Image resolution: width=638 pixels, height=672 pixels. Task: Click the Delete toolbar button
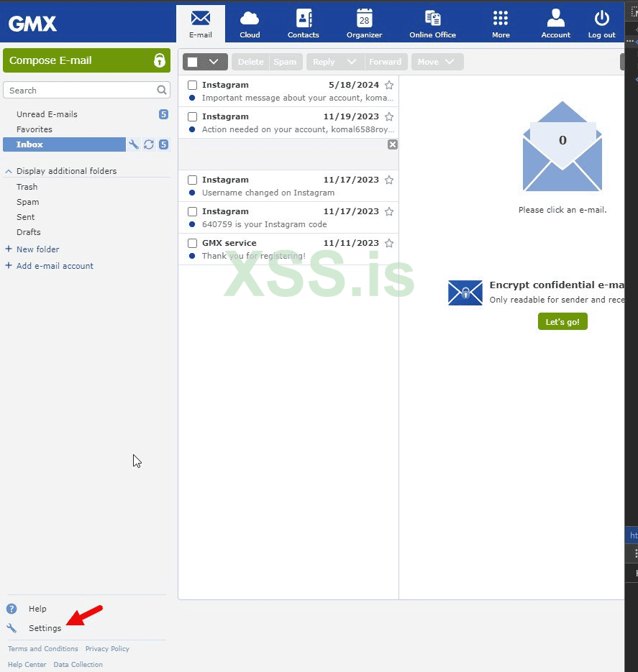250,62
